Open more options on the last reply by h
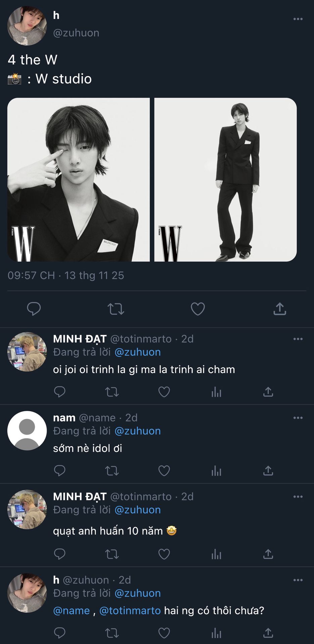The width and height of the screenshot is (314, 644). [298, 580]
